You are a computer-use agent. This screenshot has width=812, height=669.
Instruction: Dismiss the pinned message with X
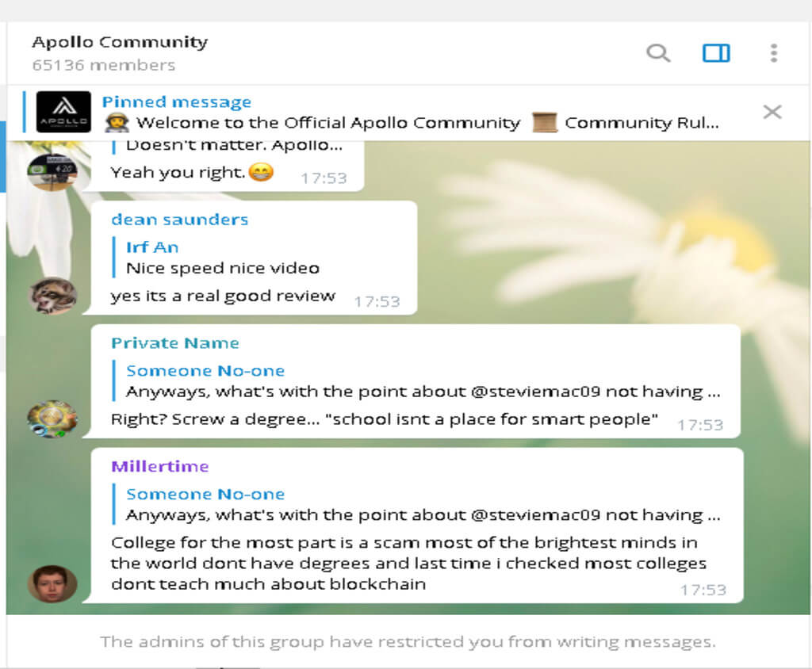coord(772,112)
